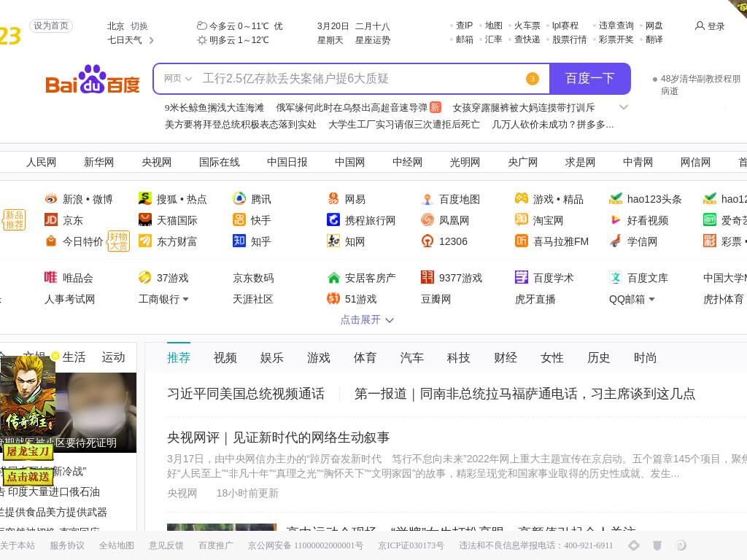Open Sohu 搜狐 icon
747x560 pixels.
click(145, 198)
